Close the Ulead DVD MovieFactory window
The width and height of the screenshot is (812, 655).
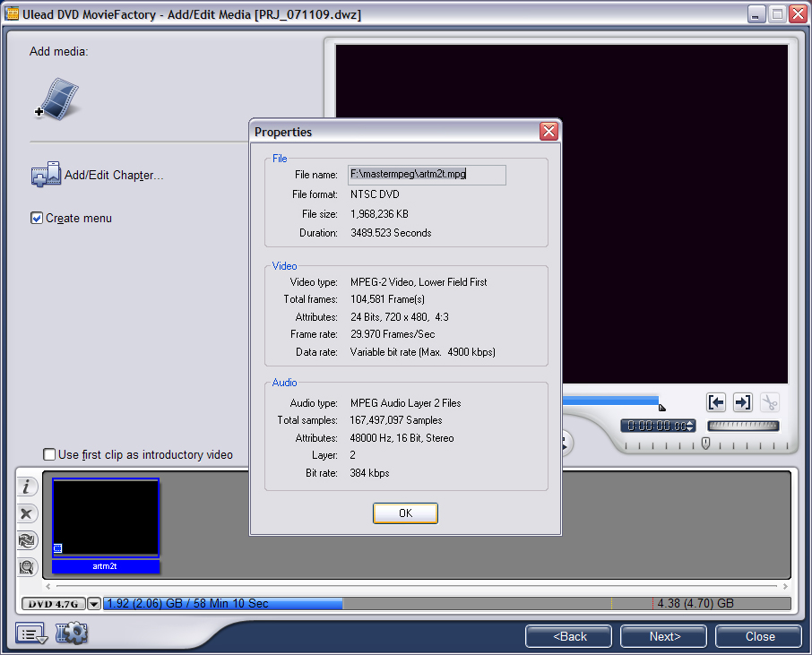pyautogui.click(x=798, y=14)
